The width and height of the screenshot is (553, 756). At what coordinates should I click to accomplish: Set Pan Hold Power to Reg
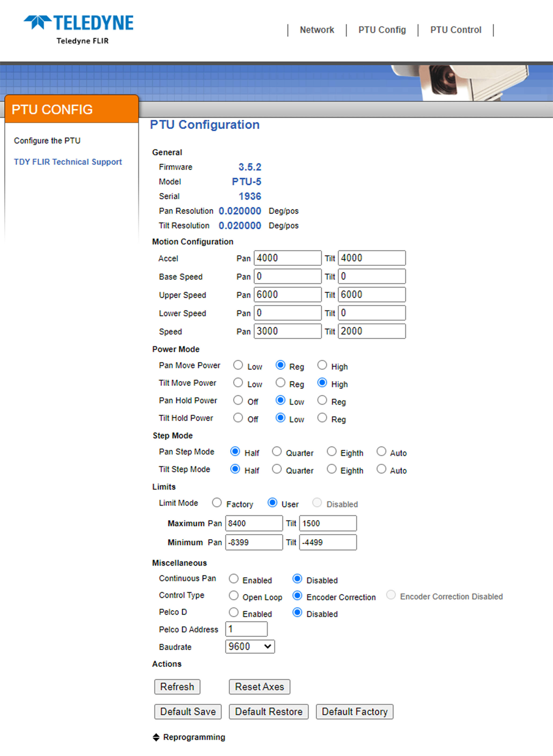click(x=322, y=400)
